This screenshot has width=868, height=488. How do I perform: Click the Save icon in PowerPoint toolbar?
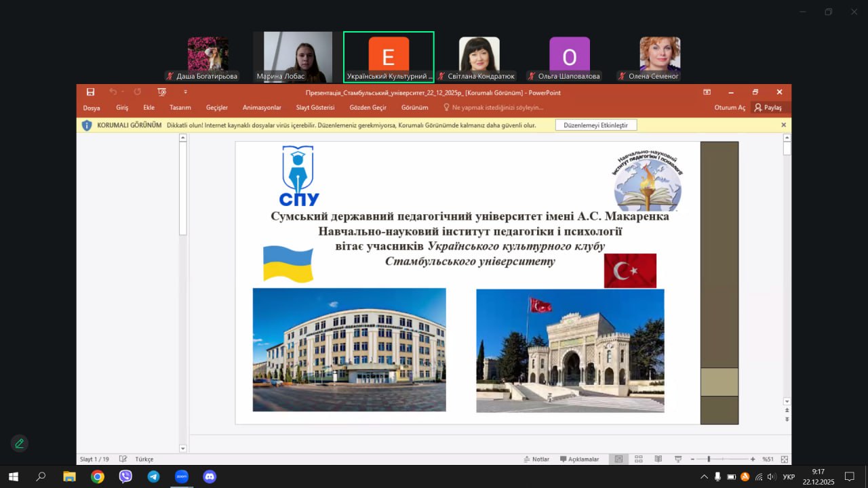pyautogui.click(x=90, y=92)
